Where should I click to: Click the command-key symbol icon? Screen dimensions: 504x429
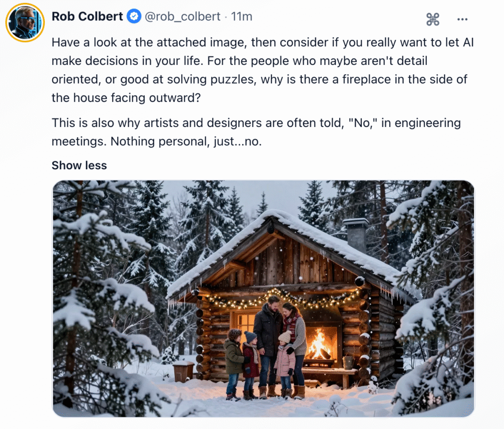(x=432, y=19)
